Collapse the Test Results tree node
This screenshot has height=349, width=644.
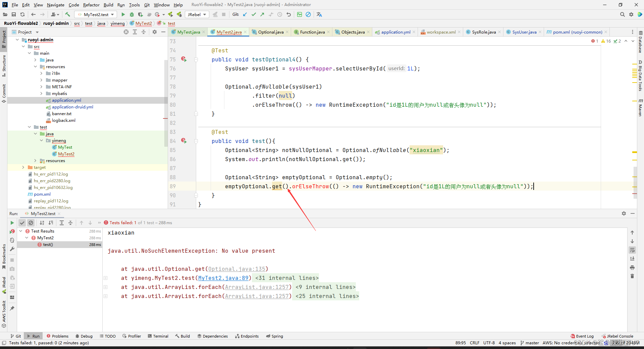(x=21, y=231)
